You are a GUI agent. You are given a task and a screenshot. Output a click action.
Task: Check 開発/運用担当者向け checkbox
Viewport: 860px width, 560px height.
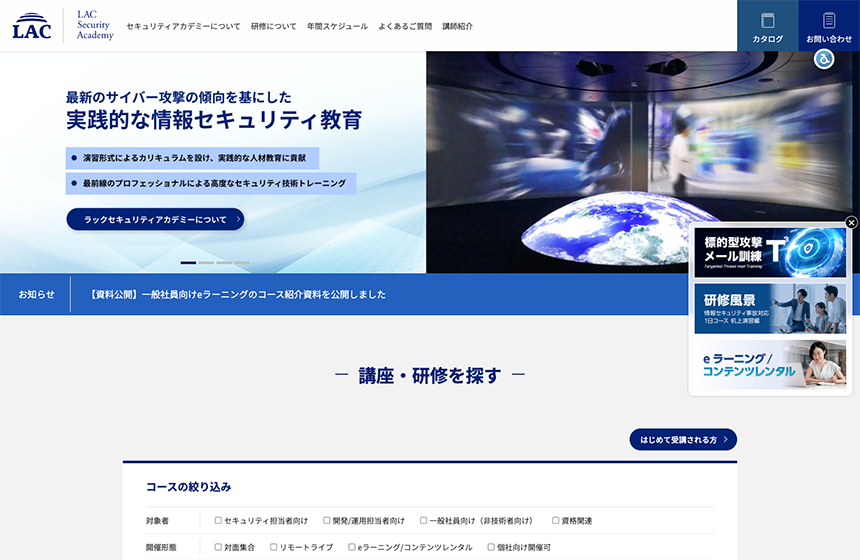[x=327, y=521]
